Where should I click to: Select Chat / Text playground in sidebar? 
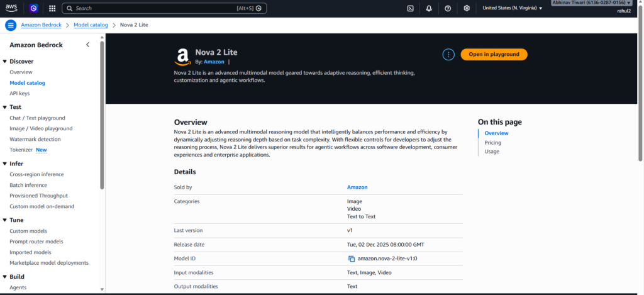pos(37,118)
